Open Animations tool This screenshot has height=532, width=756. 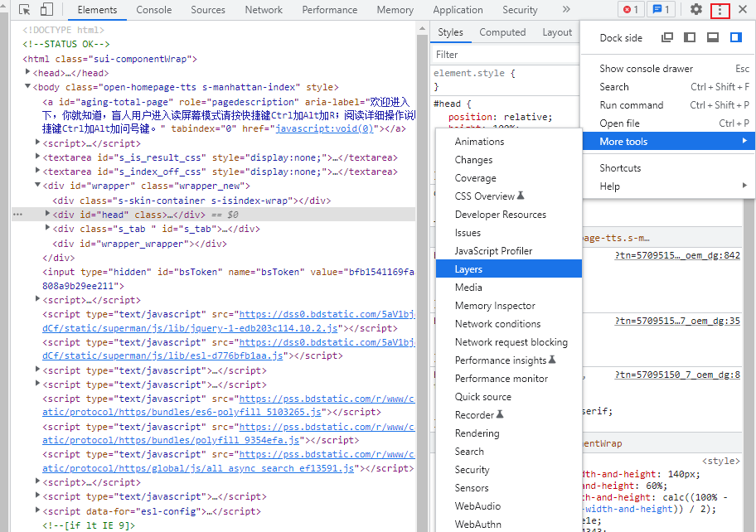pyautogui.click(x=509, y=142)
